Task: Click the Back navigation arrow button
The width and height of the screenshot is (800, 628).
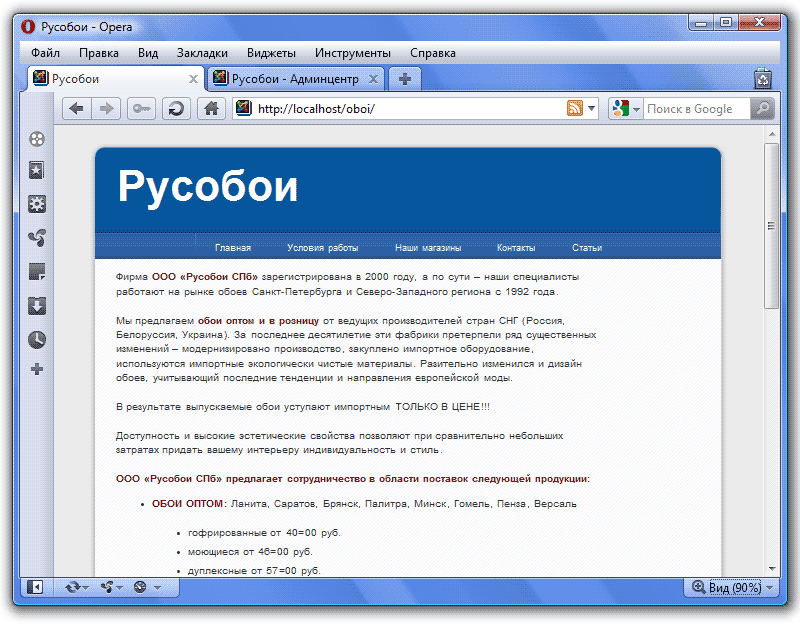Action: click(x=77, y=109)
